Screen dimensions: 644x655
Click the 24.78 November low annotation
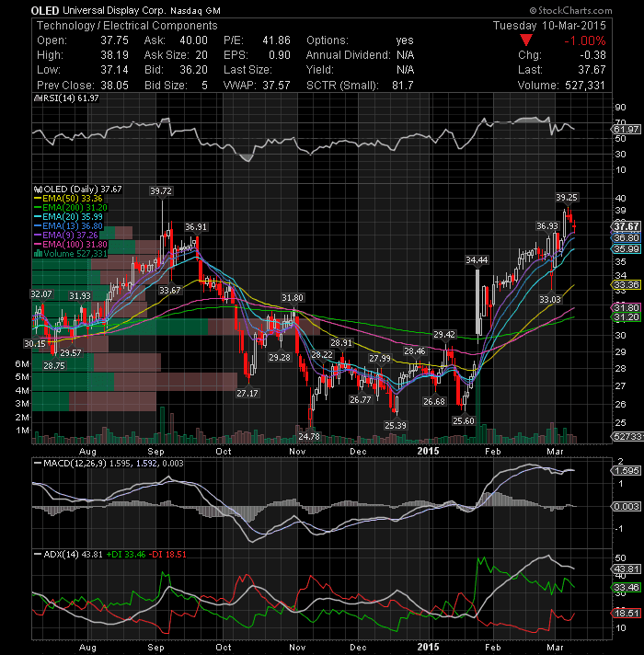(309, 437)
